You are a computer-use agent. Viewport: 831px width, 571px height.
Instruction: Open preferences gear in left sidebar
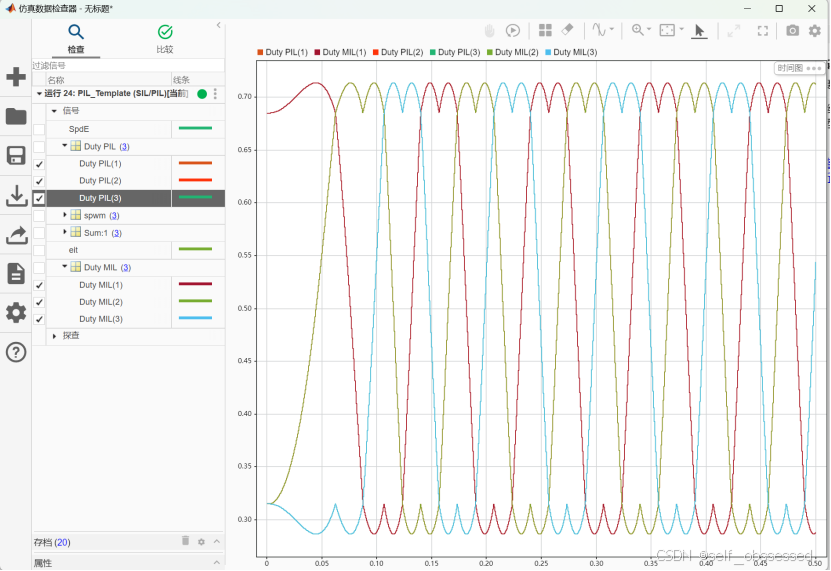pos(16,313)
